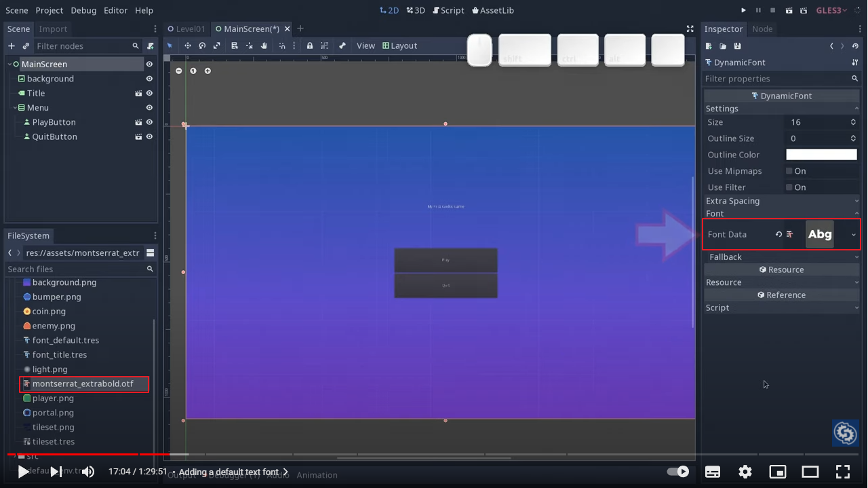Enable the Use Filter checkbox
The height and width of the screenshot is (488, 868).
click(789, 187)
